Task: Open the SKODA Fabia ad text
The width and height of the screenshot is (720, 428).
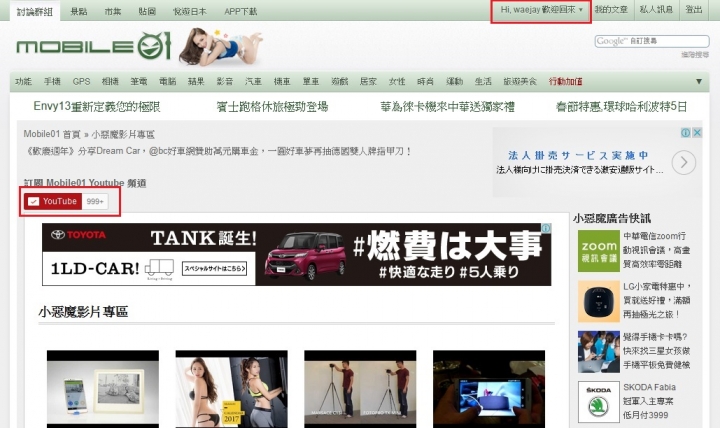Action: pyautogui.click(x=649, y=401)
